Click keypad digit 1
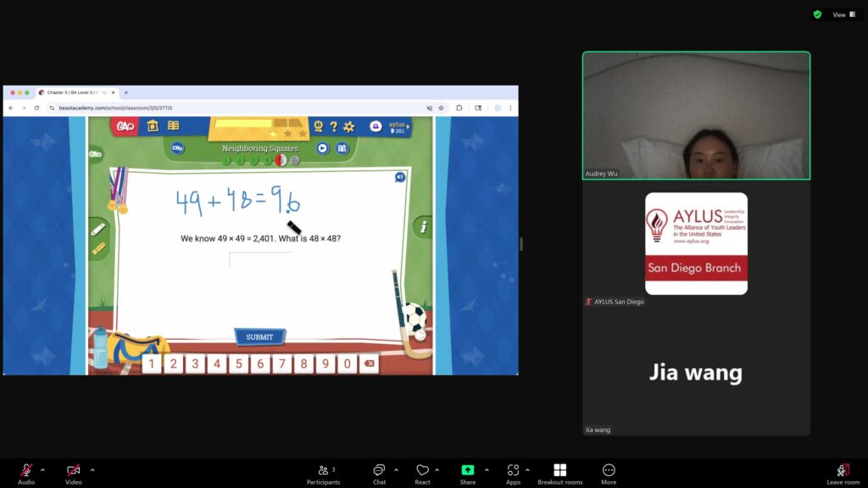 pyautogui.click(x=152, y=363)
